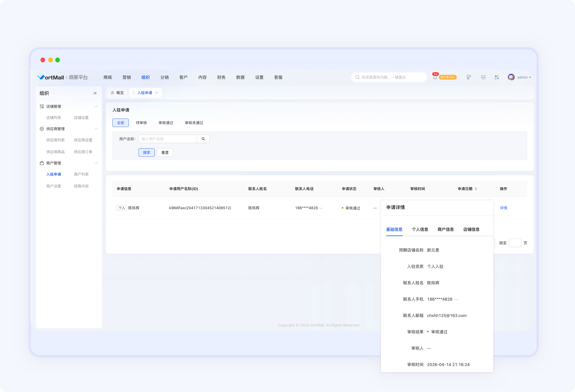Switch to the 商户信息 detail tab

(x=446, y=229)
